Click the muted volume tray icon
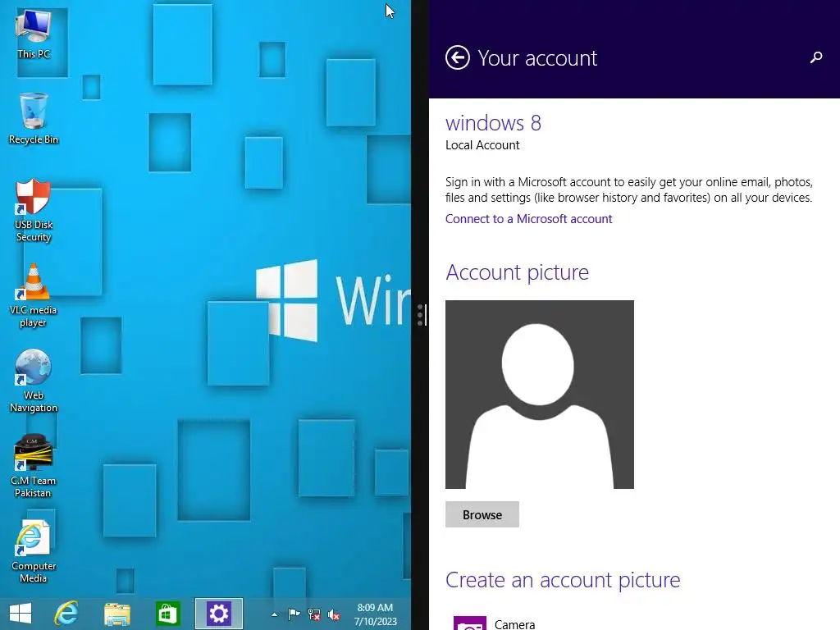Image resolution: width=840 pixels, height=630 pixels. (334, 615)
